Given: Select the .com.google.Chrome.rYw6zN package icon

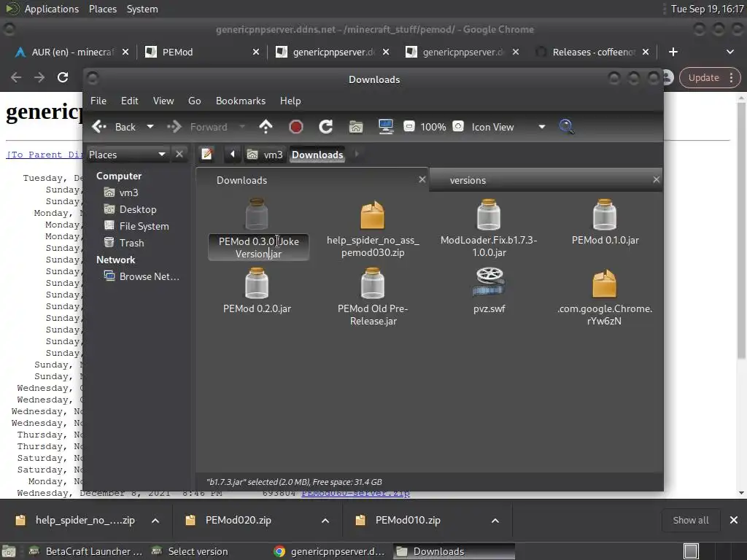Looking at the screenshot, I should (x=605, y=284).
